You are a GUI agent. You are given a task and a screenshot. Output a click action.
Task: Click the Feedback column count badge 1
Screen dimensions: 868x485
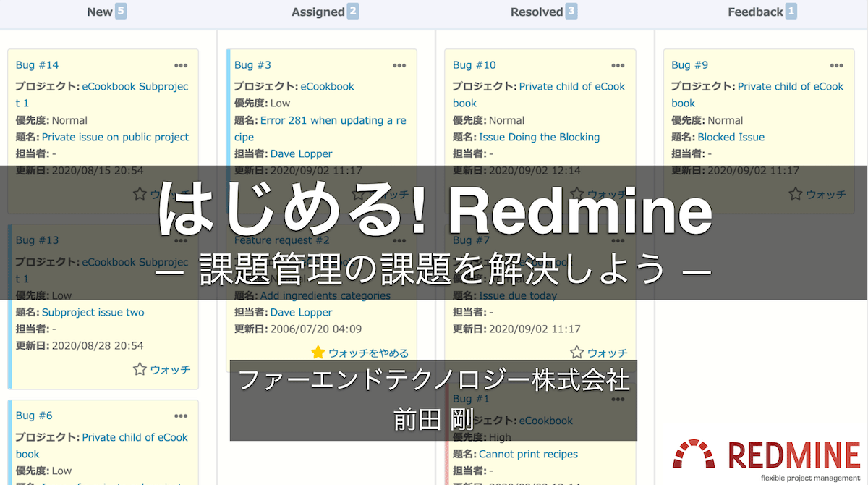coord(791,12)
